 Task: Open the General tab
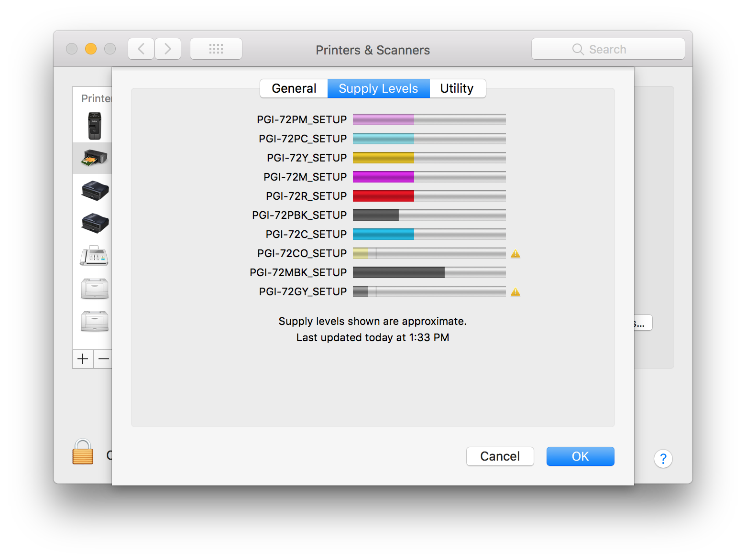[294, 88]
